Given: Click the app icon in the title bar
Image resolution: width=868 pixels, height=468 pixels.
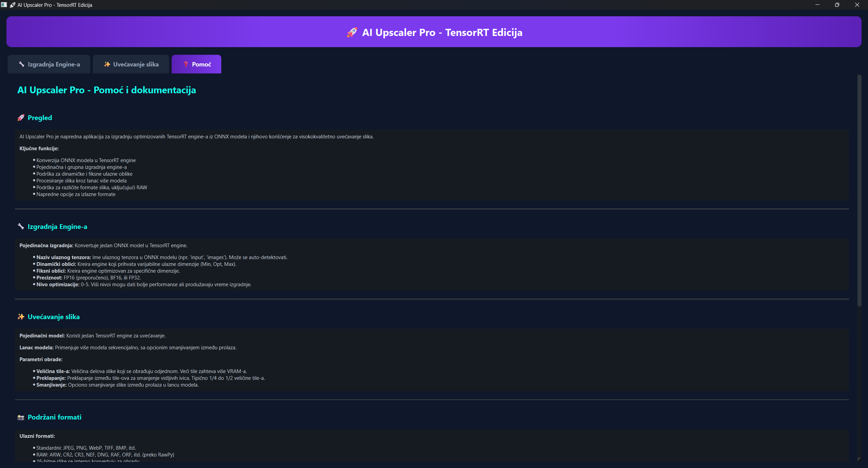Looking at the screenshot, I should (4, 5).
